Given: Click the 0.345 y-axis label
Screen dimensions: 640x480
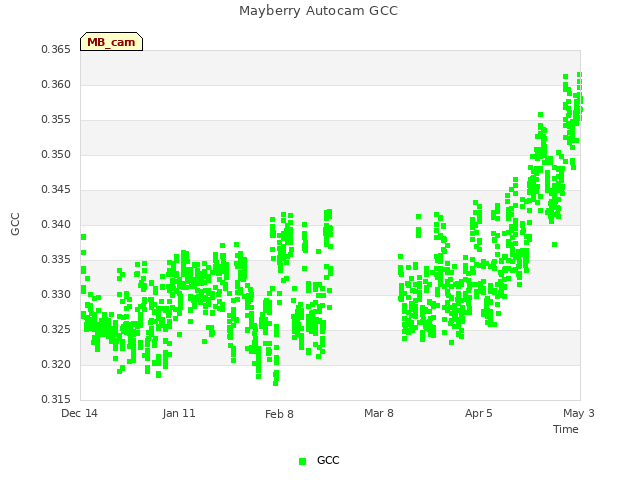Looking at the screenshot, I should click(x=56, y=189).
